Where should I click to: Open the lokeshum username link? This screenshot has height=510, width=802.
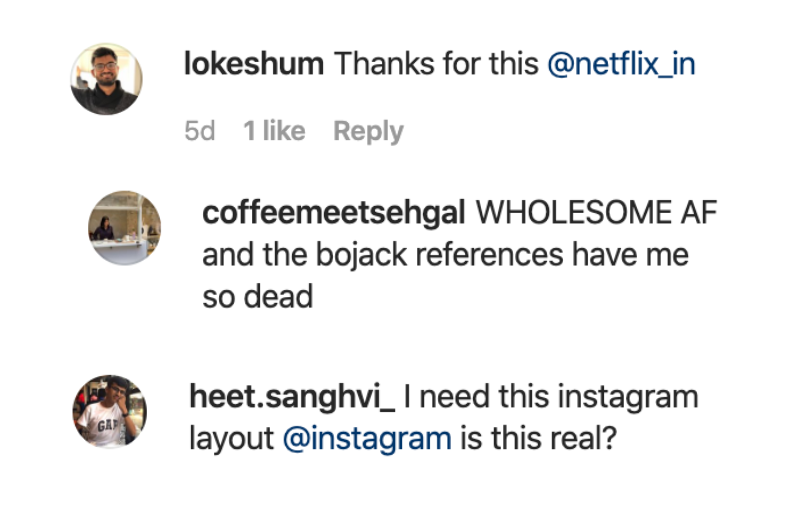pos(254,65)
